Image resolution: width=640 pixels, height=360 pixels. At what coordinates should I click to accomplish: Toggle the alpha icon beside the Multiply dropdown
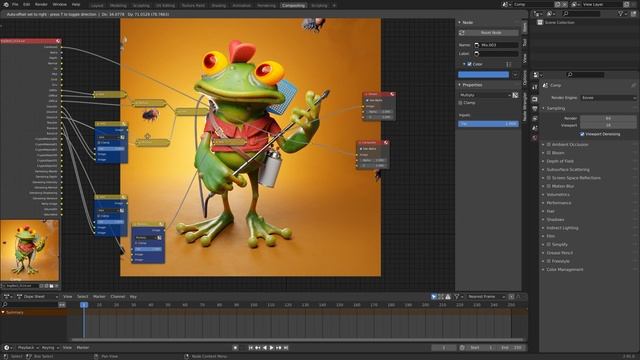click(516, 95)
